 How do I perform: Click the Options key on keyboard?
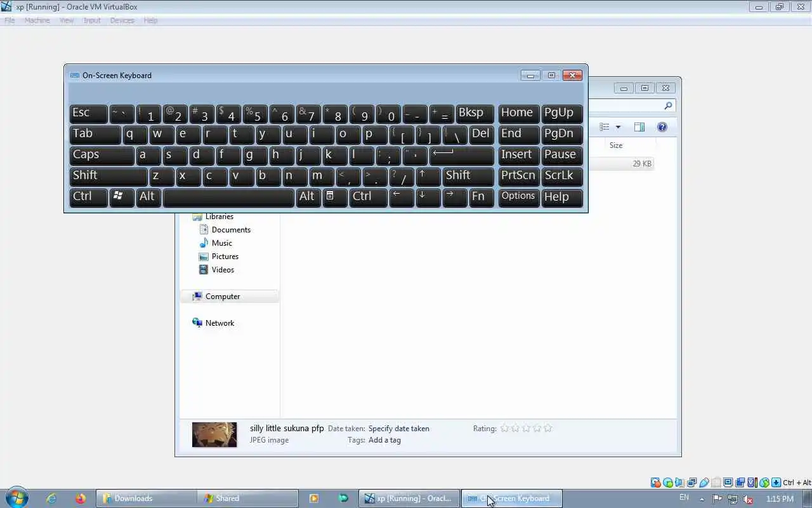coord(519,197)
